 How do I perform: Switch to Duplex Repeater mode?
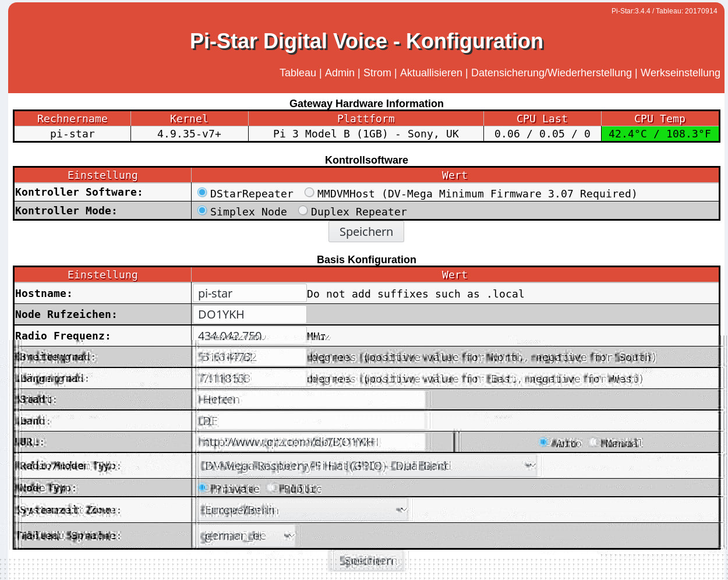click(303, 211)
